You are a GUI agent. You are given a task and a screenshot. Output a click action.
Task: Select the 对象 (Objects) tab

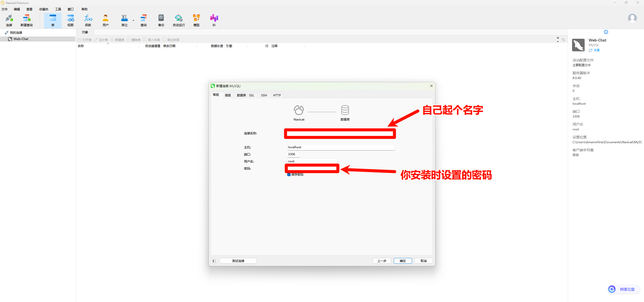[x=85, y=32]
